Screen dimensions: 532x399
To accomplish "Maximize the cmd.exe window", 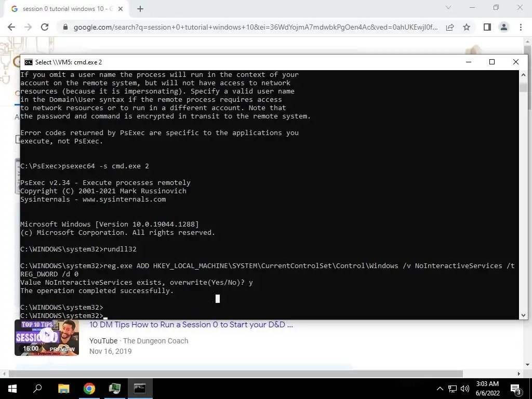I will point(492,62).
